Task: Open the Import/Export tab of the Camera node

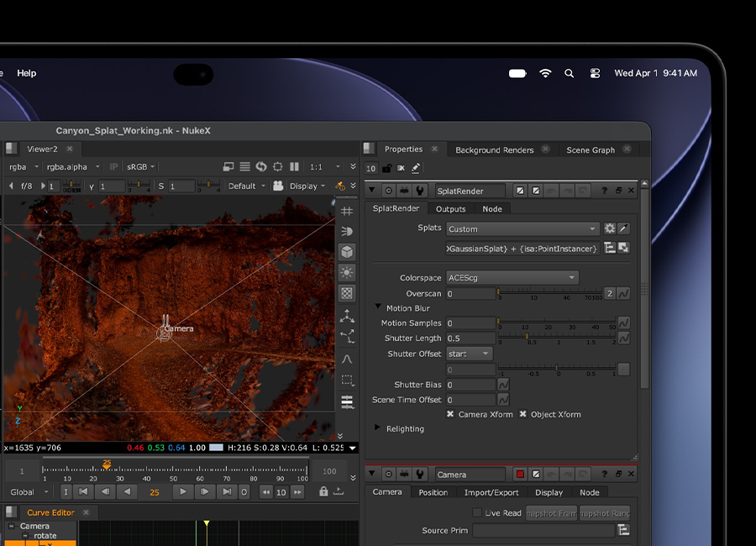Action: (491, 492)
